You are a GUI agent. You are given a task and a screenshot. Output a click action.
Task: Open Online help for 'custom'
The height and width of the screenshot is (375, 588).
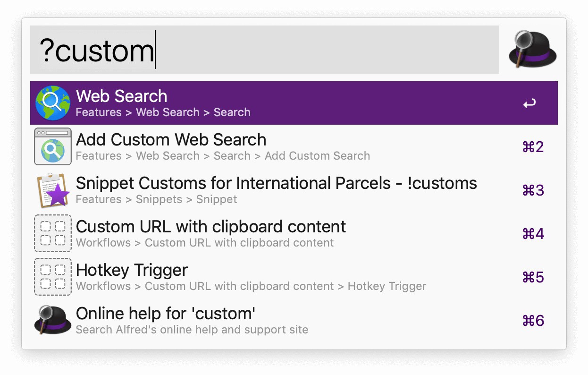(166, 314)
